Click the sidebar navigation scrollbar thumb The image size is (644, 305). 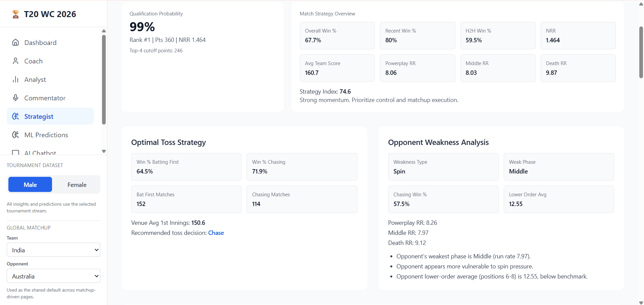pyautogui.click(x=104, y=79)
